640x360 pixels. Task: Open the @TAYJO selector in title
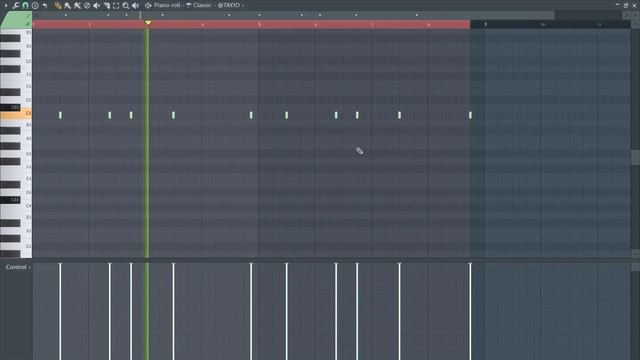pyautogui.click(x=229, y=5)
